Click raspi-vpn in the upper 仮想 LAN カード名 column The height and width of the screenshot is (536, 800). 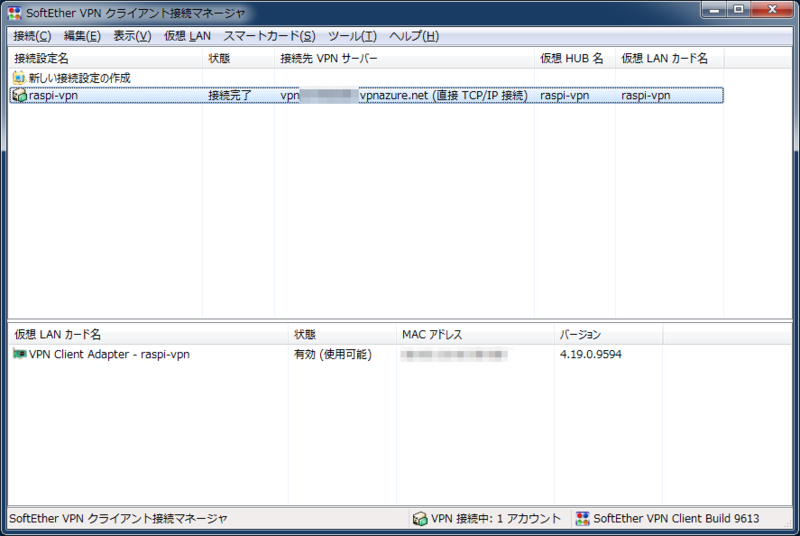point(645,95)
